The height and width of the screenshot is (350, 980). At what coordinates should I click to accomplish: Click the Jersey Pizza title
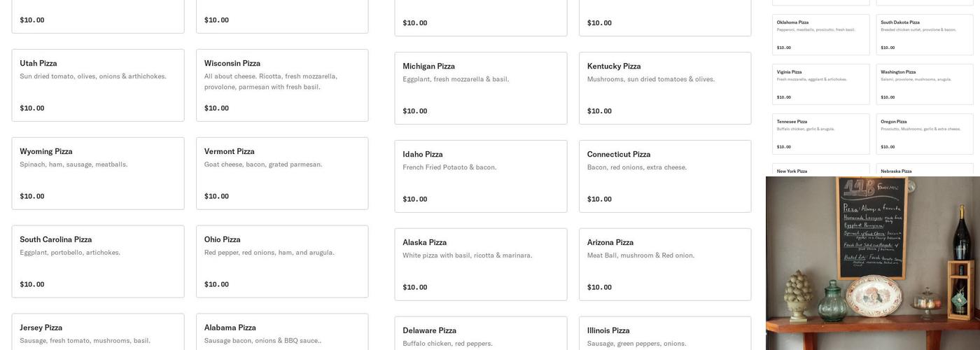pos(41,328)
